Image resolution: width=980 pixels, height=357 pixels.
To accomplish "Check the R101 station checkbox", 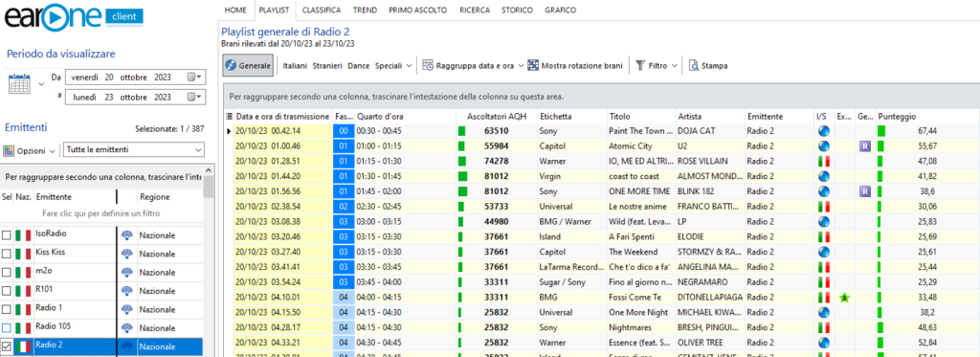I will tap(7, 291).
